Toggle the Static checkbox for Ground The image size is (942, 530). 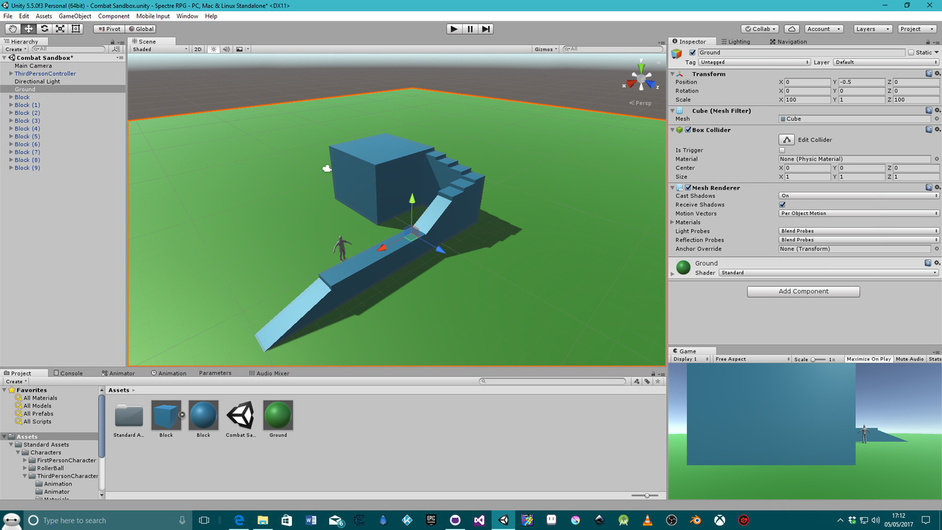tap(911, 52)
